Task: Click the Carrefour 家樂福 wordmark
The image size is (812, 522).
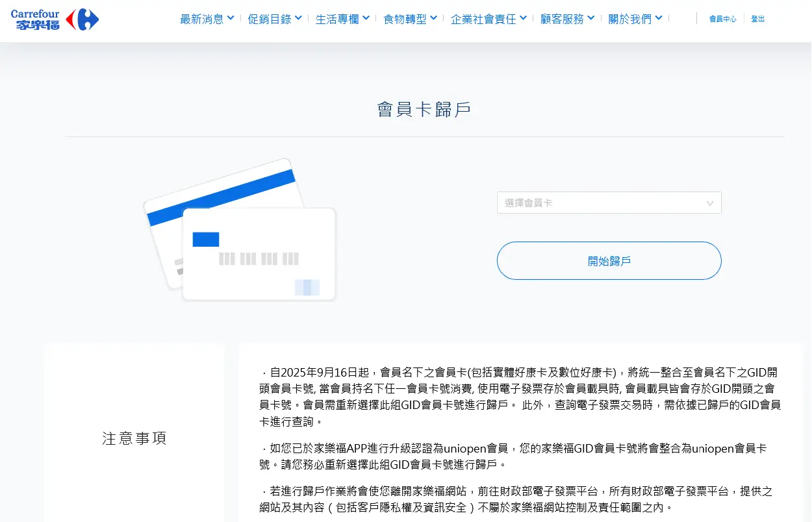Action: click(35, 19)
